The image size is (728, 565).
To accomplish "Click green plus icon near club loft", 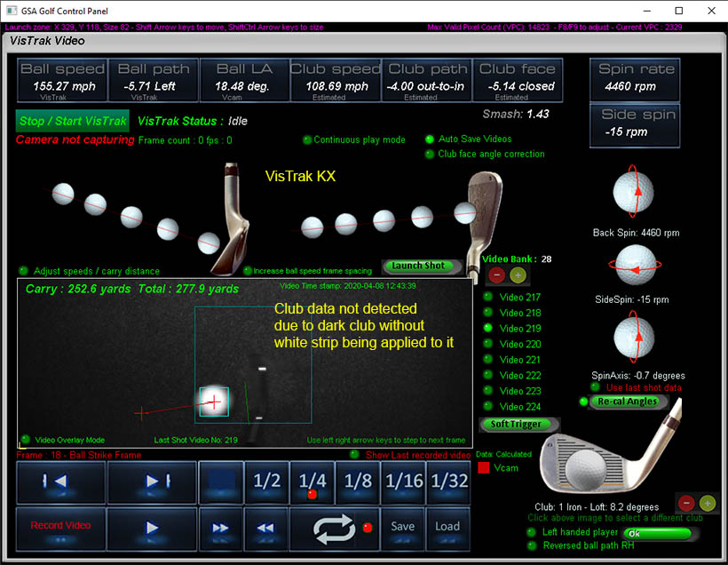I will click(707, 503).
